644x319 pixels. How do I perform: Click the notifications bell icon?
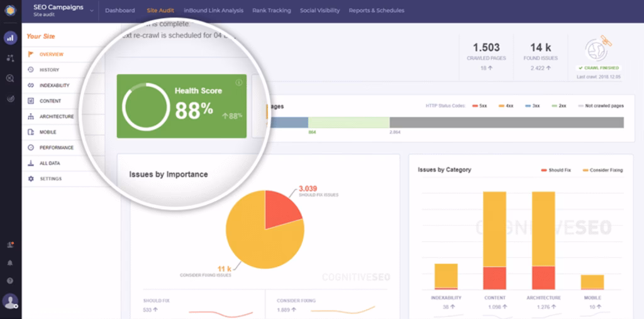[10, 262]
